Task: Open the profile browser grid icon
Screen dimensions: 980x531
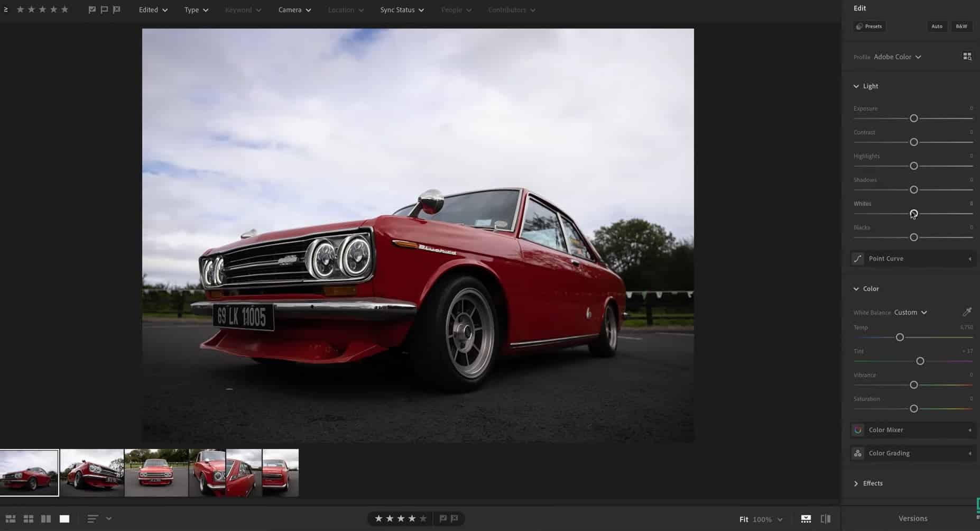Action: (967, 57)
